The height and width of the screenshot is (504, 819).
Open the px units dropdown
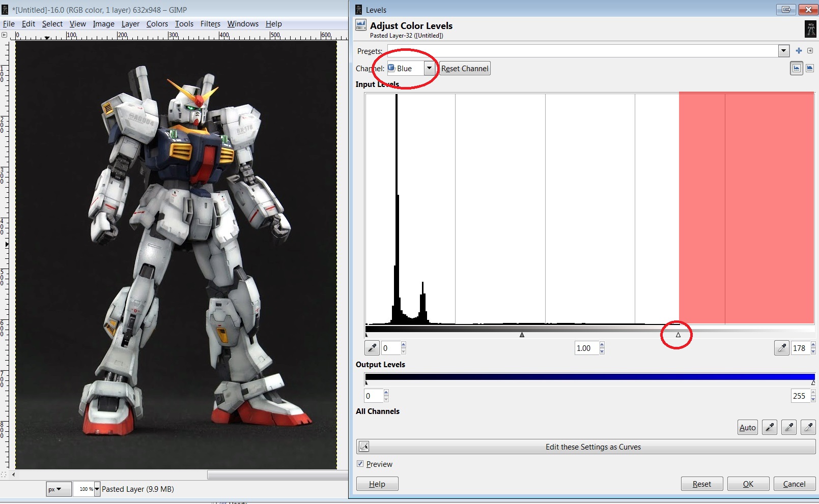pyautogui.click(x=58, y=489)
